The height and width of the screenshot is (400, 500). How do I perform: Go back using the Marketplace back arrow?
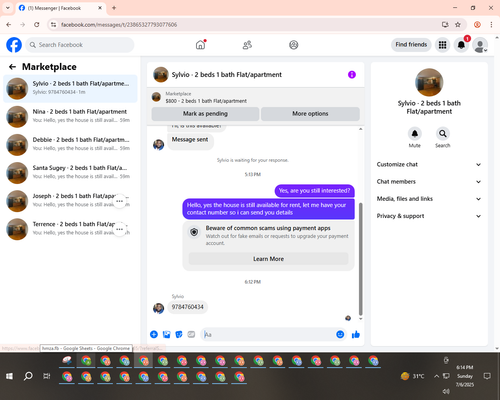pyautogui.click(x=12, y=67)
